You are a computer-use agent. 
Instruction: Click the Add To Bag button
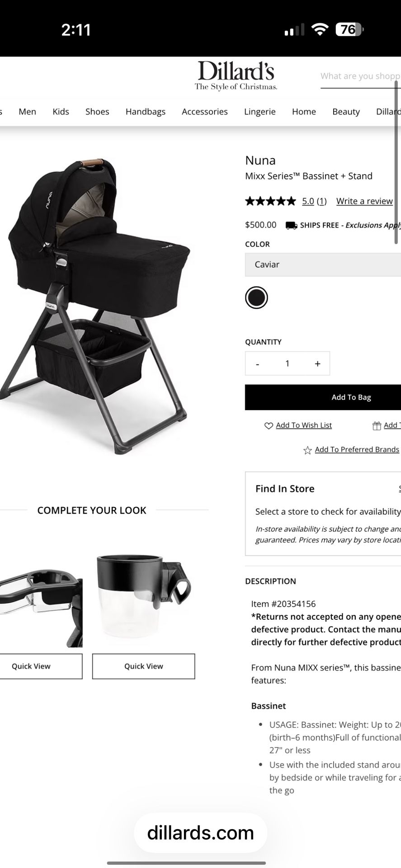(323, 397)
